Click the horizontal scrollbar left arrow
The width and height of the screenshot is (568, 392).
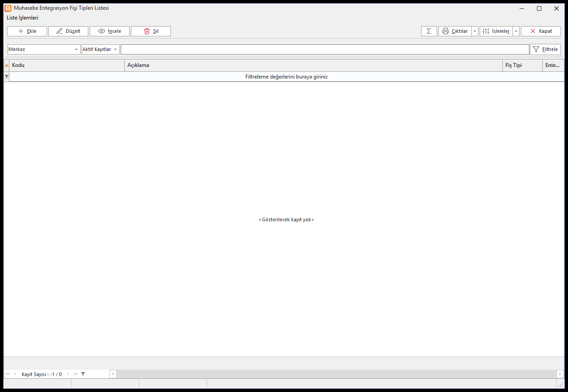pyautogui.click(x=113, y=374)
